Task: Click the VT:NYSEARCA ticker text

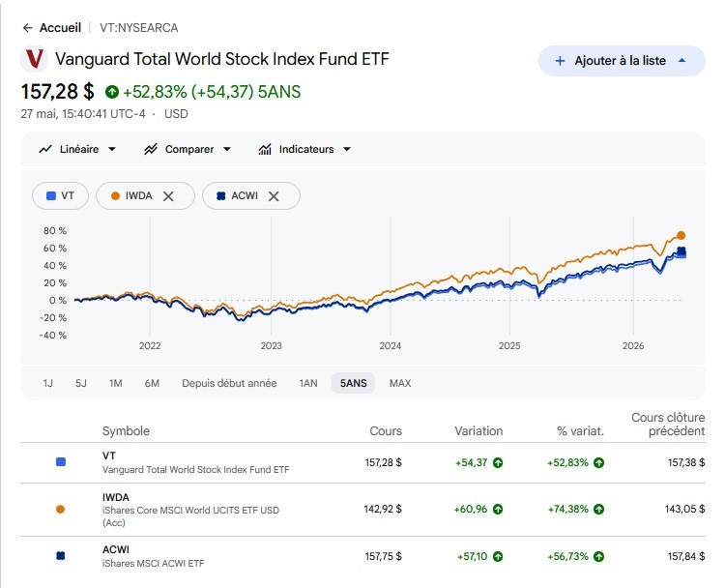Action: pyautogui.click(x=138, y=28)
